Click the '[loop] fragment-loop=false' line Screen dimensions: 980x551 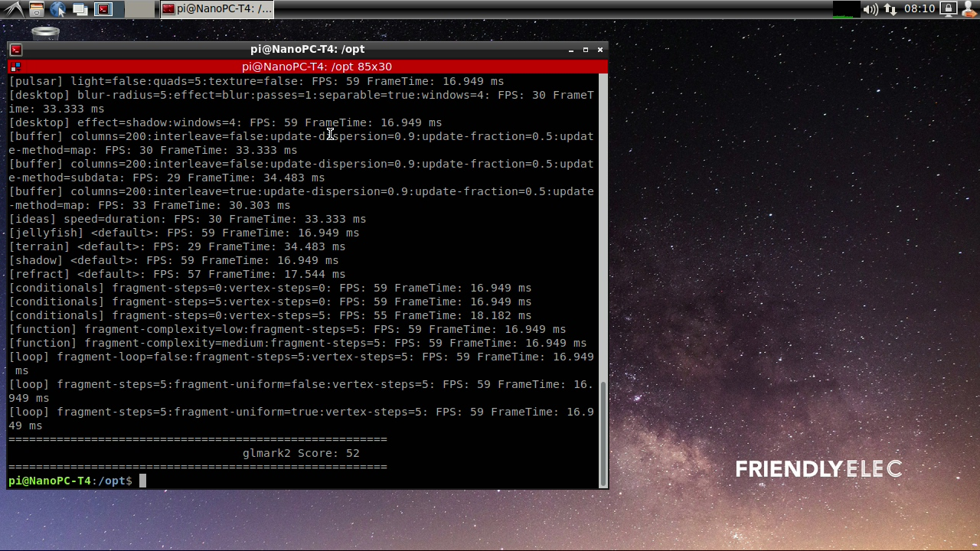click(301, 364)
